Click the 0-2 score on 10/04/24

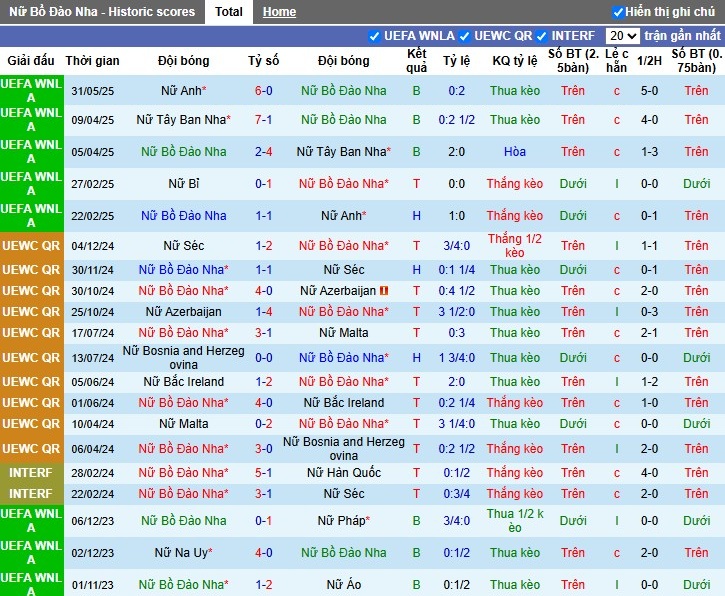(264, 424)
